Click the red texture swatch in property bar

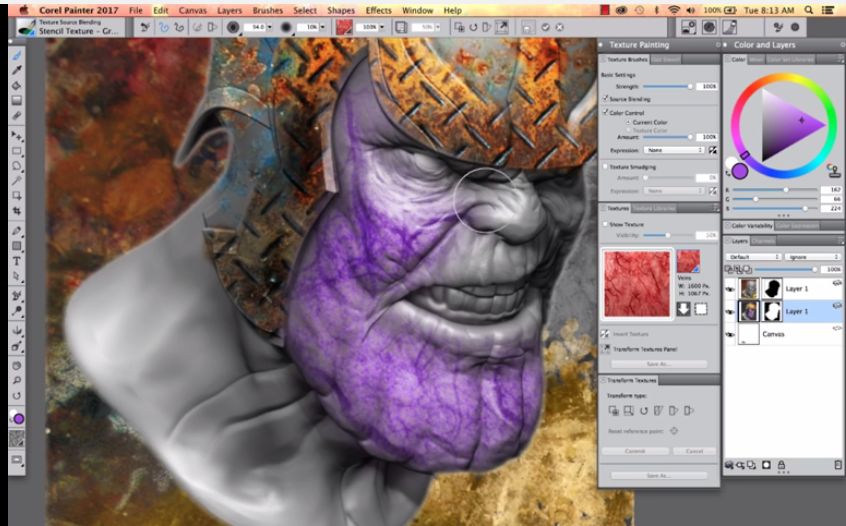[344, 27]
